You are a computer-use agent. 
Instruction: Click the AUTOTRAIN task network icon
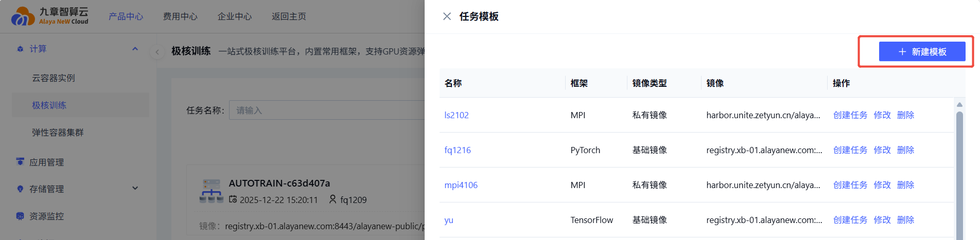[211, 191]
